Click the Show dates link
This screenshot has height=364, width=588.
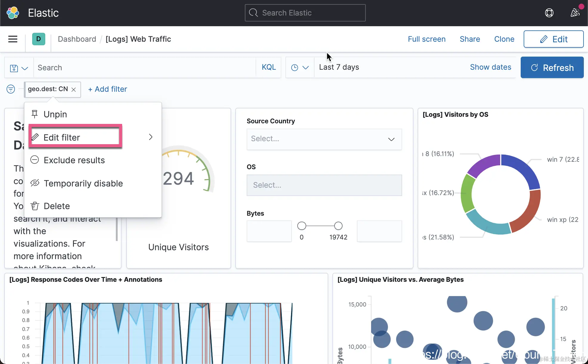[x=490, y=67]
